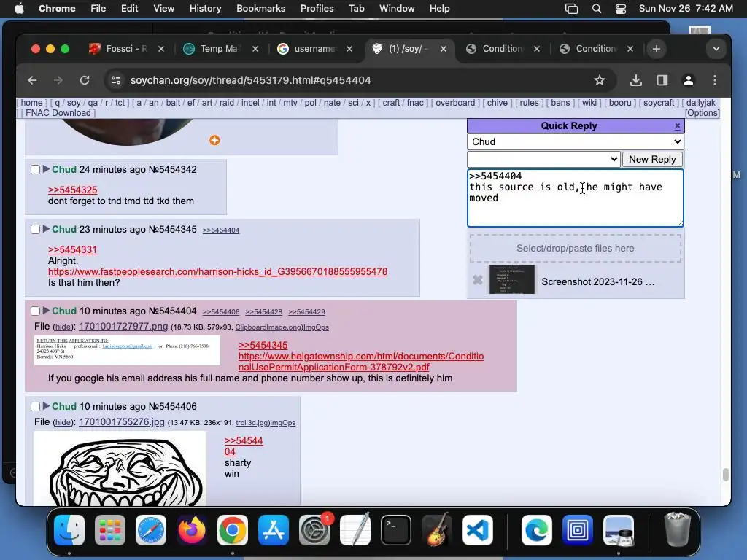This screenshot has width=747, height=560.
Task: Click the page vertical scrollbar thumb
Action: tap(726, 475)
